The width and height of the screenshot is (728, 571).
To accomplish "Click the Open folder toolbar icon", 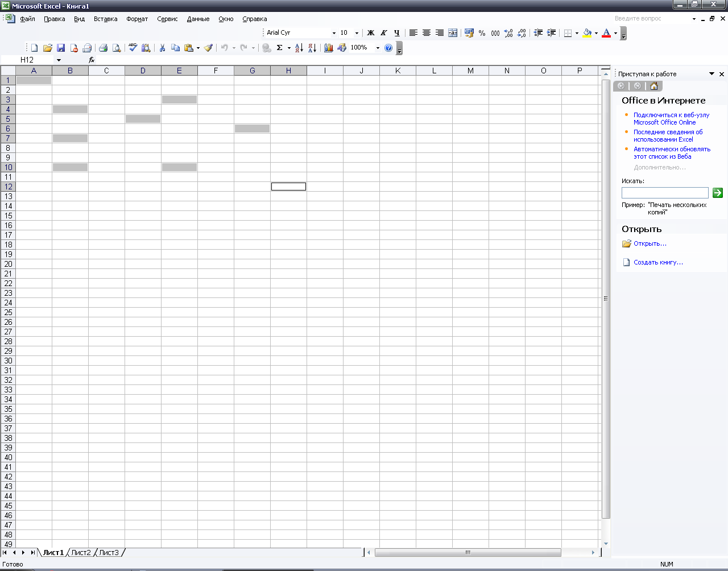I will (x=48, y=48).
